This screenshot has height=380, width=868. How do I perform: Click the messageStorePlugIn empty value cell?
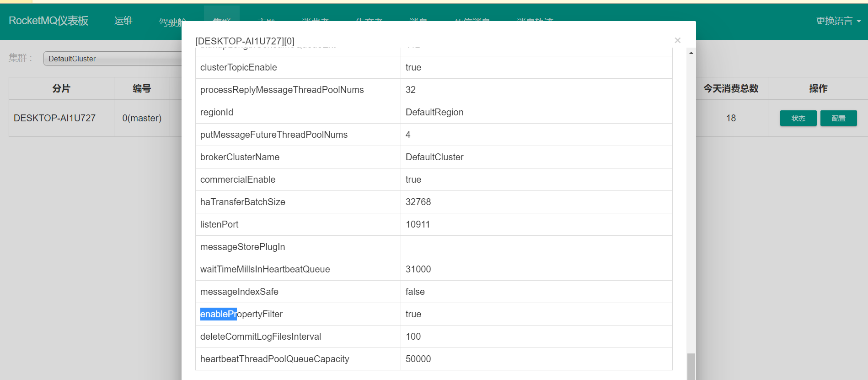point(536,247)
